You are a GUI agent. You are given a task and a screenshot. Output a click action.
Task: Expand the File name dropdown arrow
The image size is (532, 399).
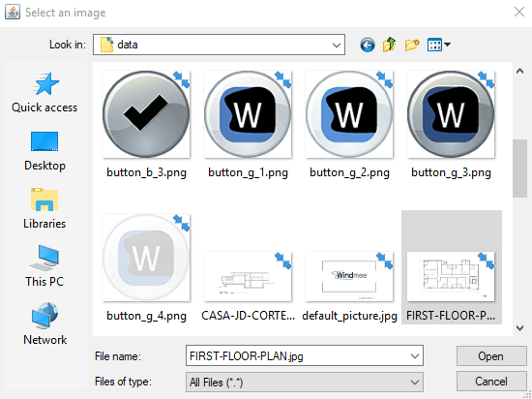click(415, 356)
